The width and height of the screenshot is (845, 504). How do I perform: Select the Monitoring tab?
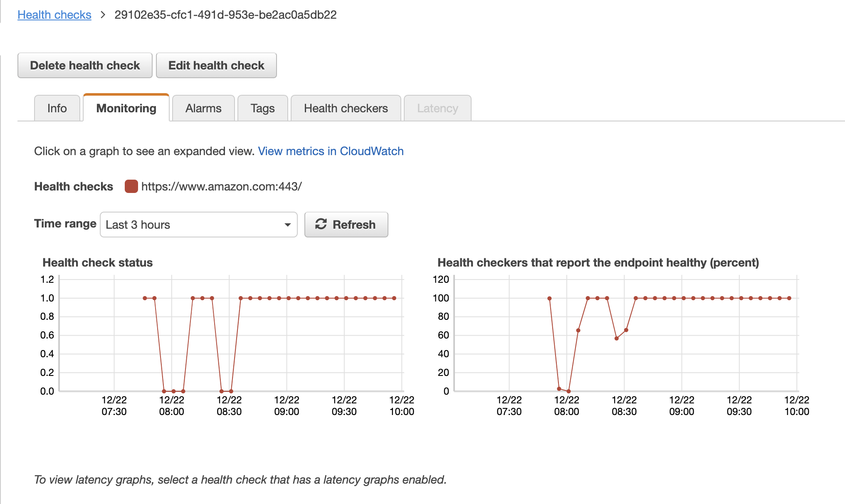[126, 108]
